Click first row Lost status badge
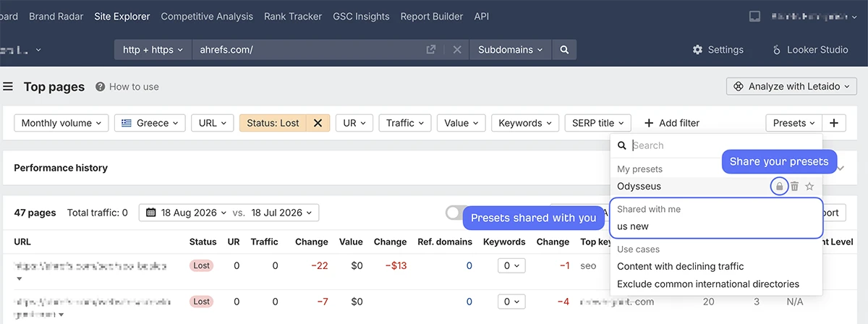This screenshot has height=324, width=868. [202, 265]
